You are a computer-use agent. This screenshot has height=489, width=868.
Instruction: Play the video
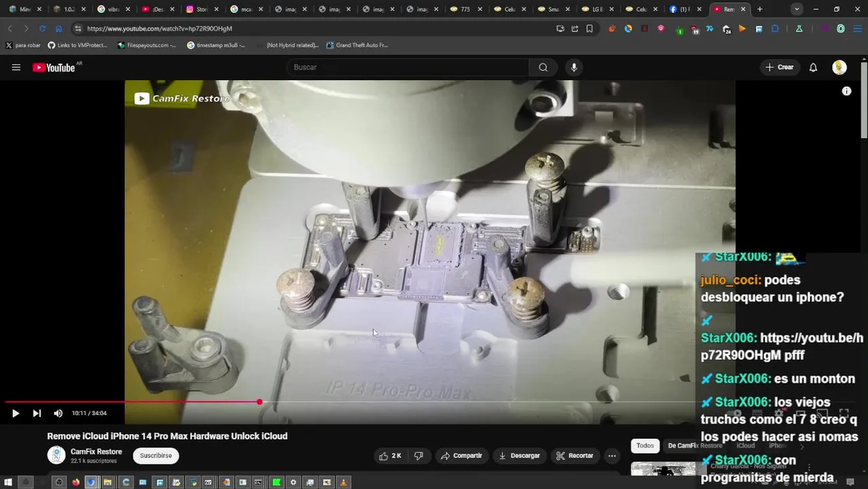pyautogui.click(x=16, y=413)
